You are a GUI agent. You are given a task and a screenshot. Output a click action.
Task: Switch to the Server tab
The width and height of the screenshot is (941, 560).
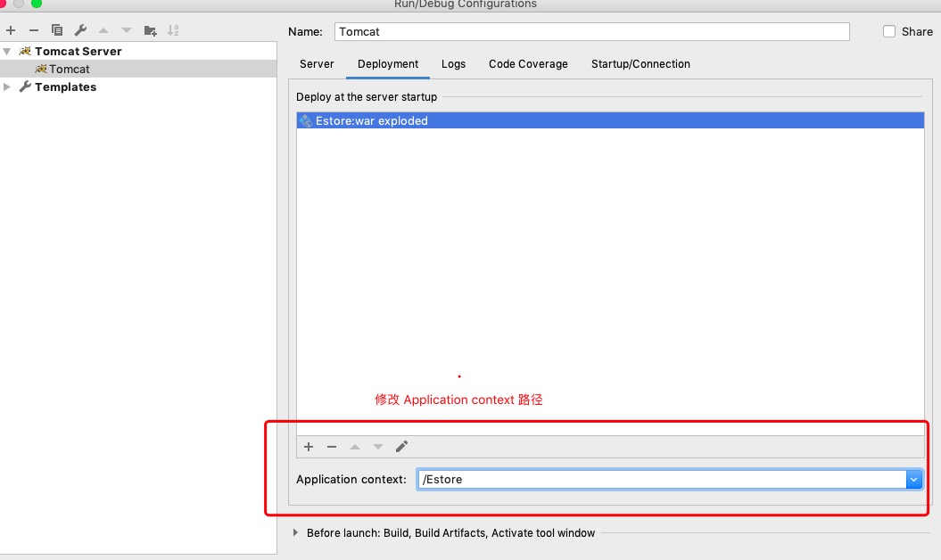(317, 64)
